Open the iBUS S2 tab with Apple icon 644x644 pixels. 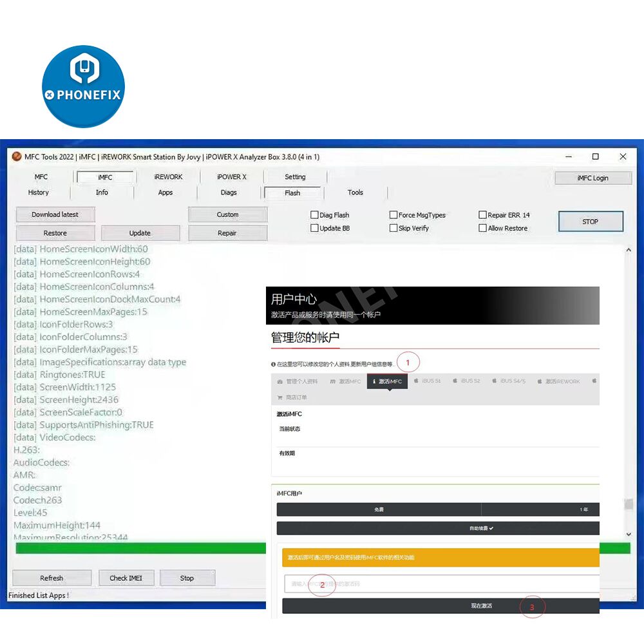pyautogui.click(x=466, y=381)
